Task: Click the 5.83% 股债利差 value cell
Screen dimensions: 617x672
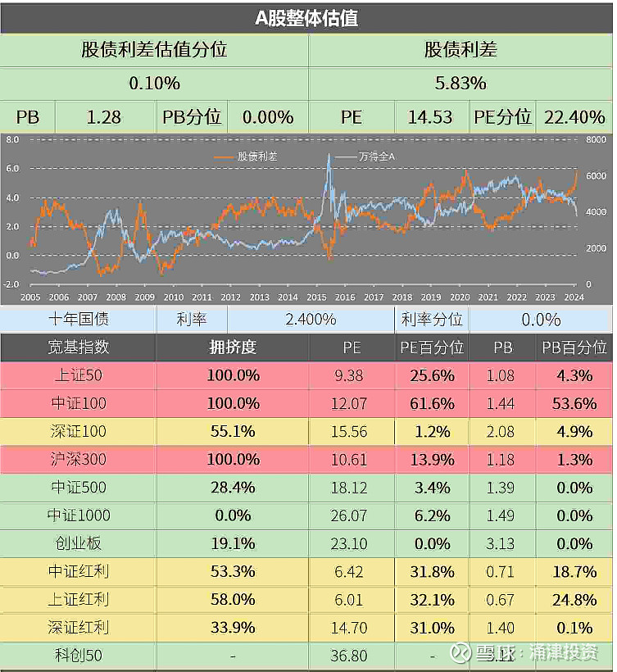Action: [x=460, y=83]
